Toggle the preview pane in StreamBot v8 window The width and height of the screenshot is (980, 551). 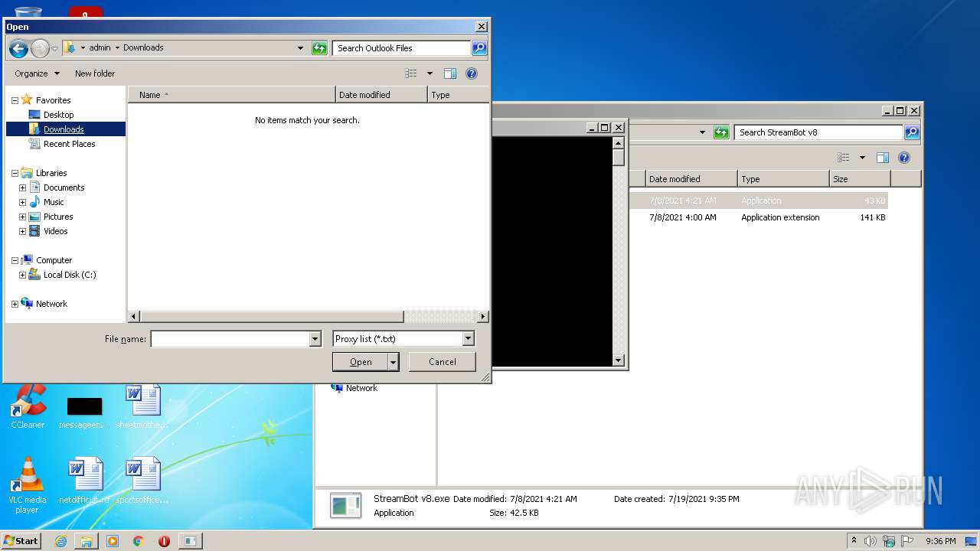pyautogui.click(x=883, y=158)
